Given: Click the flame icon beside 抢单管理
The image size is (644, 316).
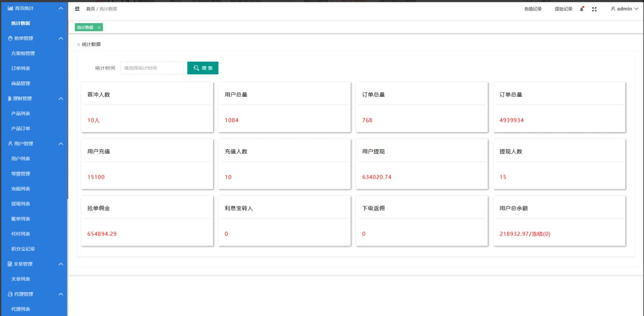Looking at the screenshot, I should tap(10, 38).
